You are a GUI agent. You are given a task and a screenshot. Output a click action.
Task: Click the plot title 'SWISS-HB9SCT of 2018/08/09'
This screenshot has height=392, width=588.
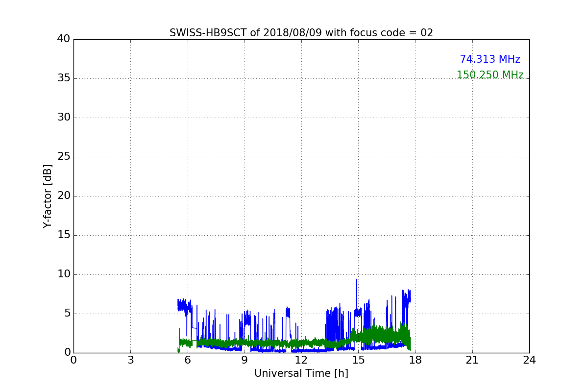[301, 33]
